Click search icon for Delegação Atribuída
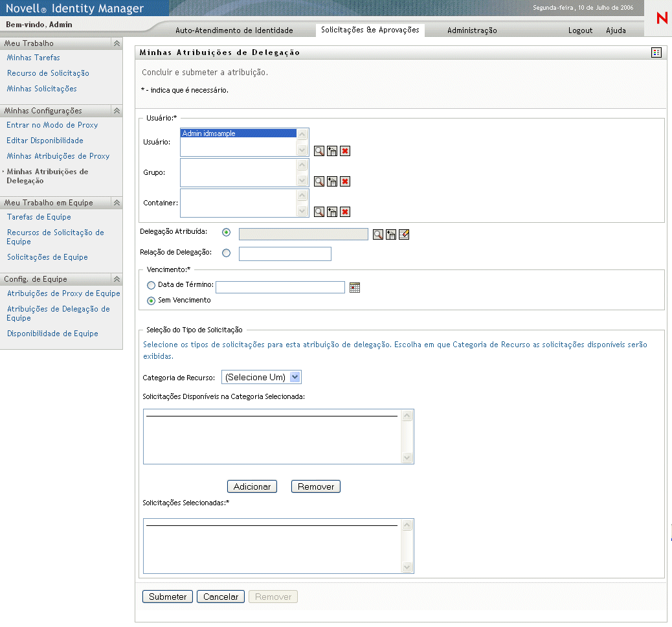Viewport: 672px width, 627px height. 378,234
